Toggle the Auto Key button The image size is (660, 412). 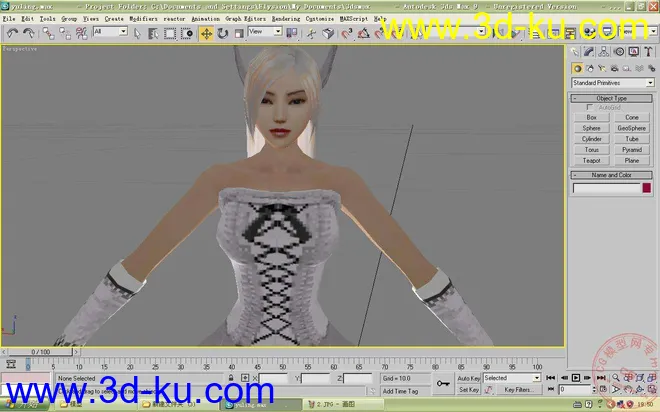(x=469, y=378)
